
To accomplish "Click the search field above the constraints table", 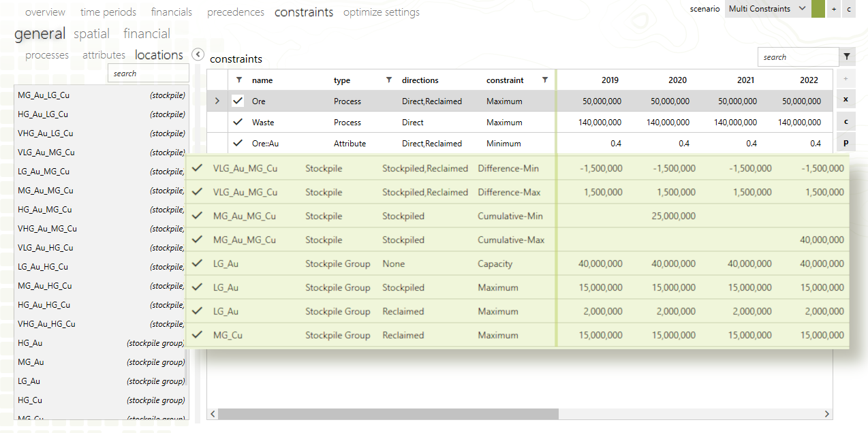I will 798,57.
